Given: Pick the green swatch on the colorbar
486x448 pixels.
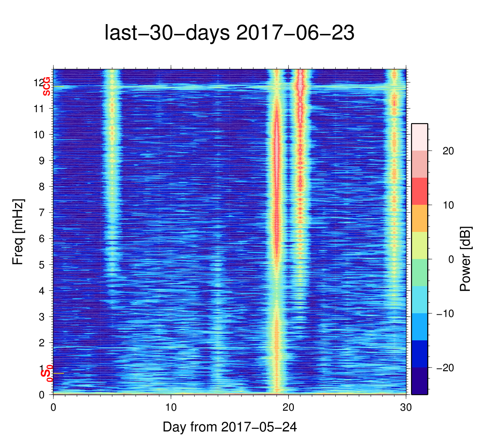Looking at the screenshot, I should coord(419,273).
